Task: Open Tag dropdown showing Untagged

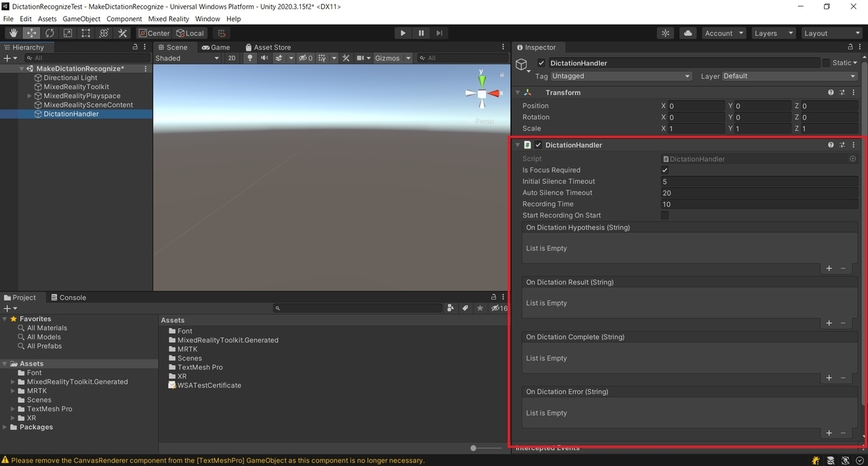Action: (x=621, y=76)
